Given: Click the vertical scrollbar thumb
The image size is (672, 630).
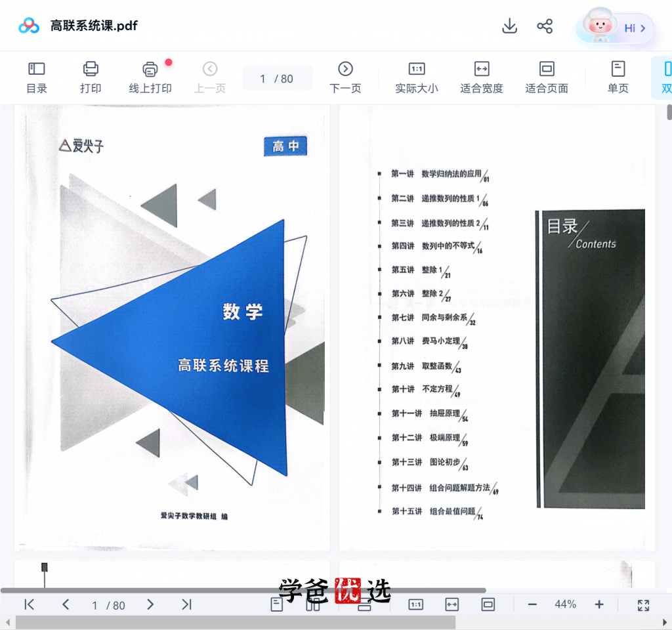Looking at the screenshot, I should [x=669, y=112].
